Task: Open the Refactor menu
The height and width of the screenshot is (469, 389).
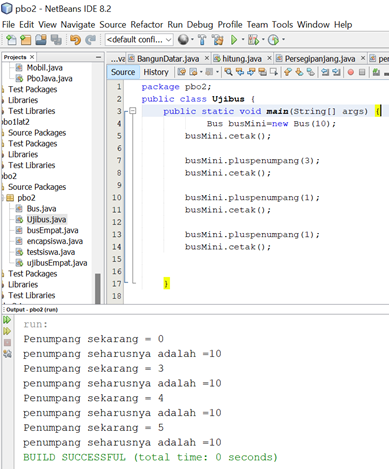Action: point(147,25)
